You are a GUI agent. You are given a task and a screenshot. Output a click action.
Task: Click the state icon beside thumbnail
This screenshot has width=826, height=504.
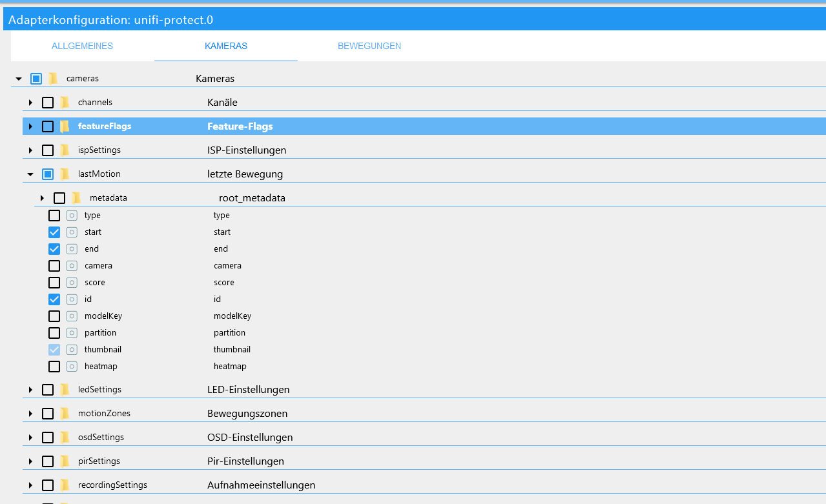[x=72, y=350]
